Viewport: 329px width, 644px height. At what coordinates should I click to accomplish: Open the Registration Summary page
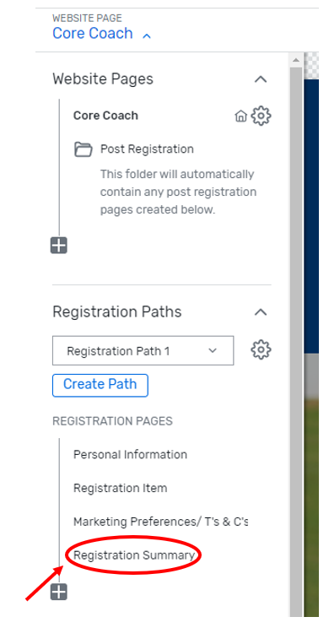coord(134,555)
